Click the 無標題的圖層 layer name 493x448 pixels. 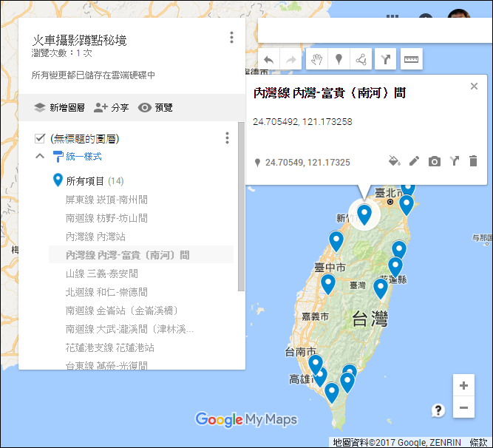point(84,138)
